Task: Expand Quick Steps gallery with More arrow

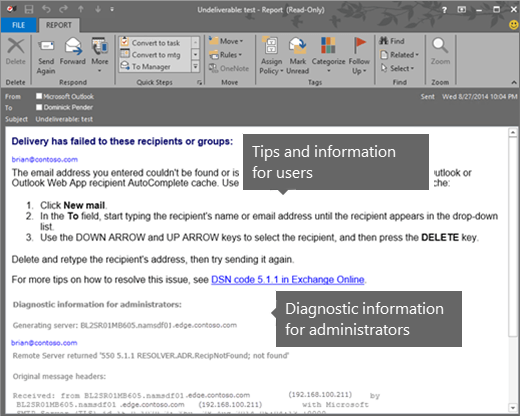Action: pyautogui.click(x=195, y=67)
